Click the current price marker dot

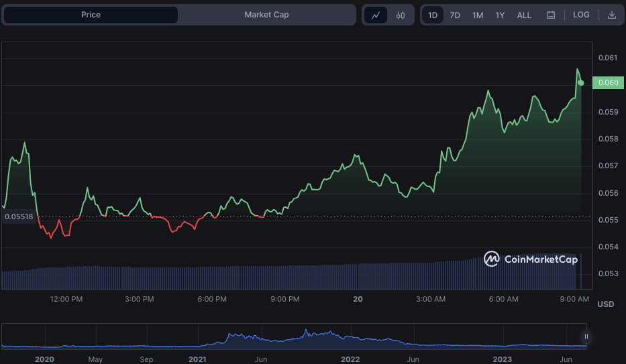point(581,83)
